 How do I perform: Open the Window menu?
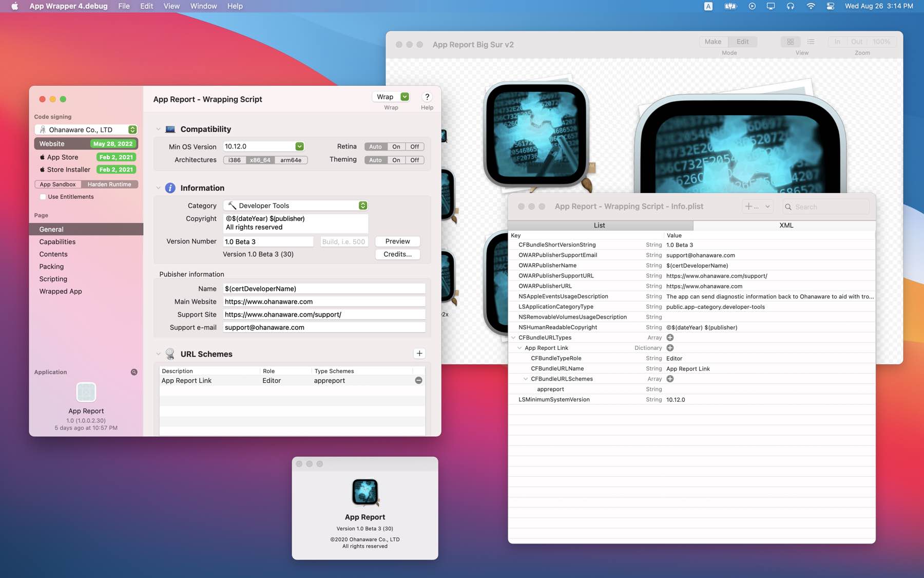click(203, 6)
